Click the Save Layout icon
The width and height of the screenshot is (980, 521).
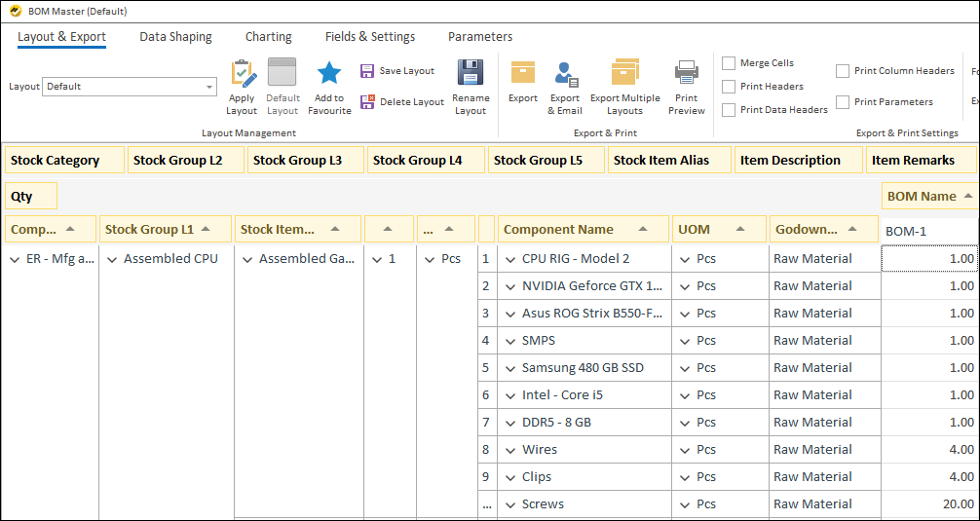[367, 71]
